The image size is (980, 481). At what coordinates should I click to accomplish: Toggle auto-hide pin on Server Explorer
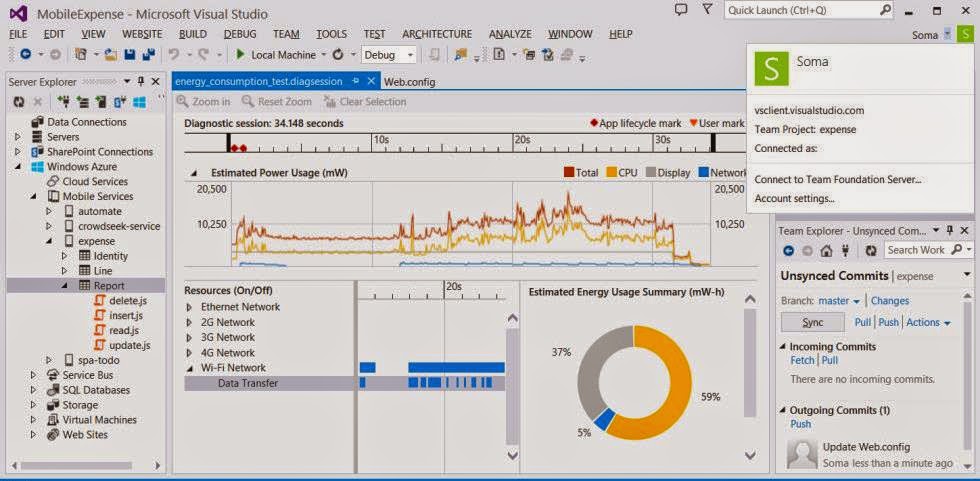(x=141, y=82)
